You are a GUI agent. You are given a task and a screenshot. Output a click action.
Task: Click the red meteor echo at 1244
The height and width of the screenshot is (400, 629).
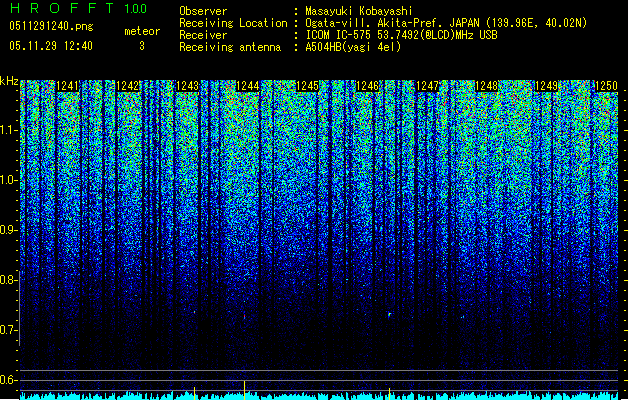point(244,317)
